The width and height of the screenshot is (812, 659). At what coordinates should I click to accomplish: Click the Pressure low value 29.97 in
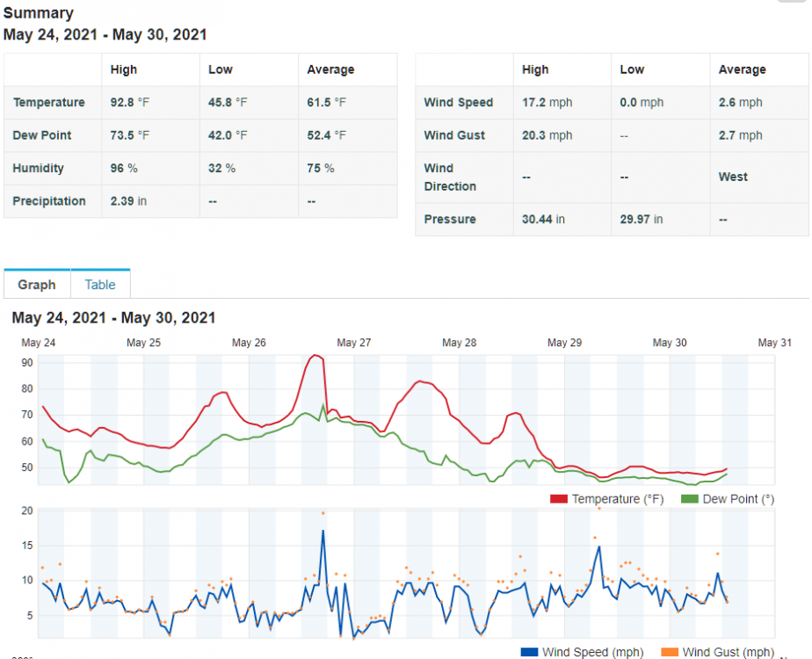coord(642,220)
